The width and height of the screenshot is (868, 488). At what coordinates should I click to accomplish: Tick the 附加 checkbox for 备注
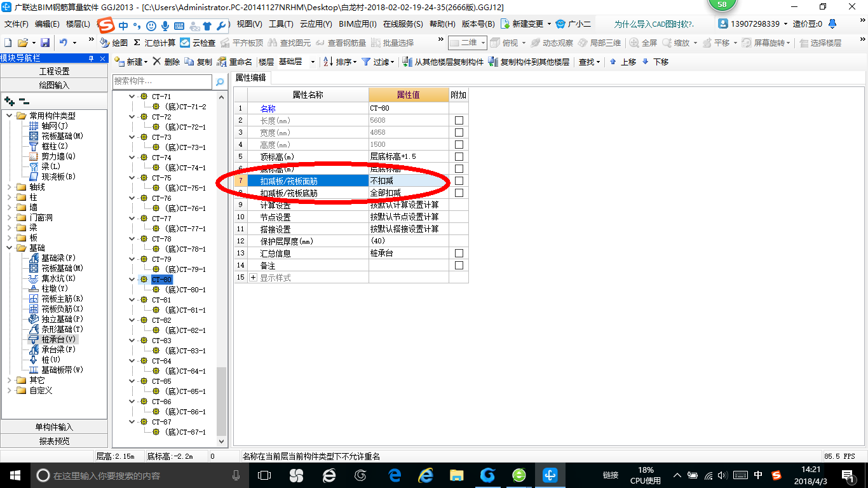(x=459, y=265)
